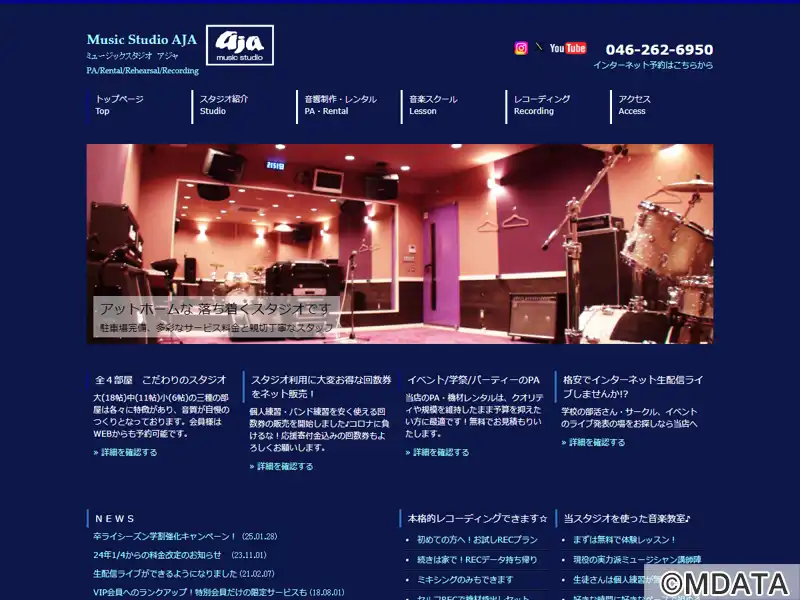
Task: Open 詳細を確認する under イベントPA section
Action: tap(437, 452)
